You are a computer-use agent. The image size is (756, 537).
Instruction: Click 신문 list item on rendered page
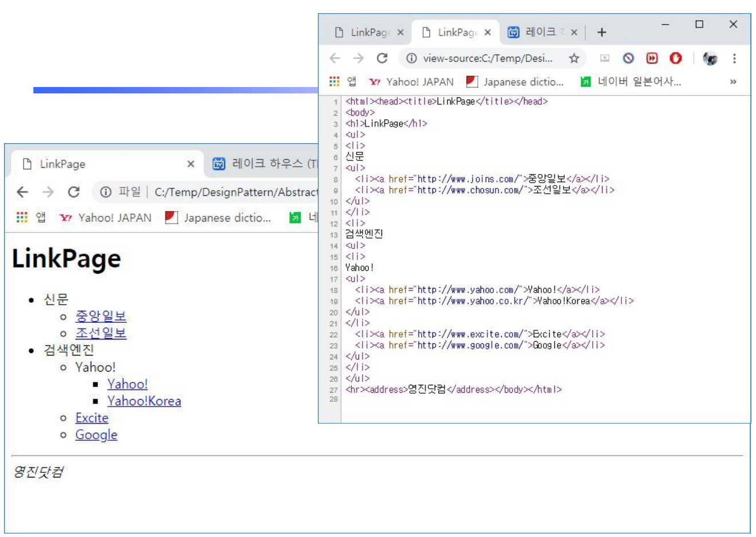pos(56,299)
